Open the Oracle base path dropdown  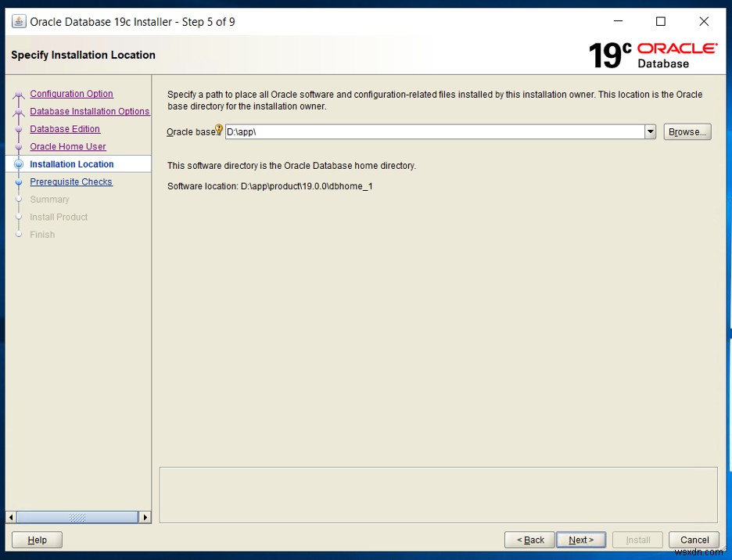coord(650,131)
